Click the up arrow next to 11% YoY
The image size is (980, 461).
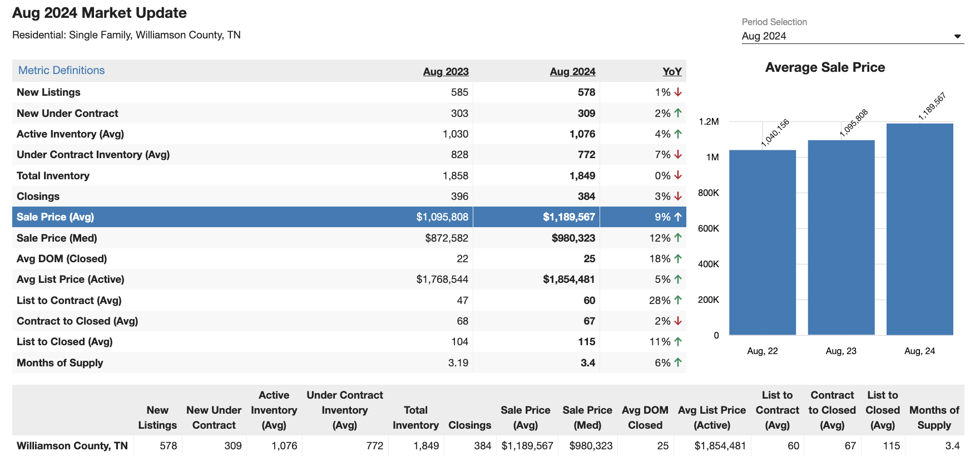pos(678,342)
